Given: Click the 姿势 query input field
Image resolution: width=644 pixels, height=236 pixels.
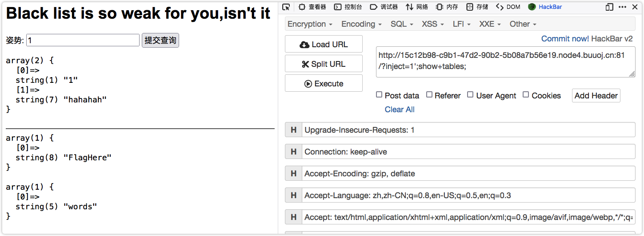Looking at the screenshot, I should [83, 41].
